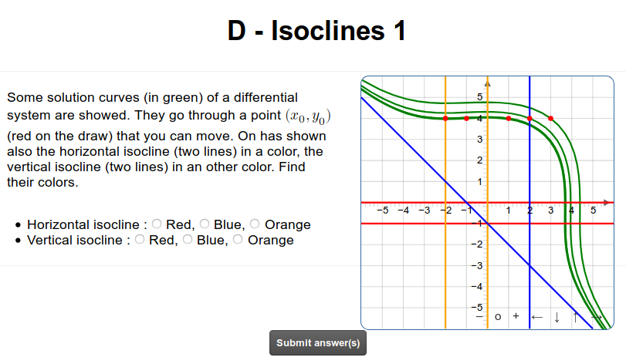Viewport: 626px width, 364px height.
Task: Click the pan left arrow icon
Action: click(536, 317)
